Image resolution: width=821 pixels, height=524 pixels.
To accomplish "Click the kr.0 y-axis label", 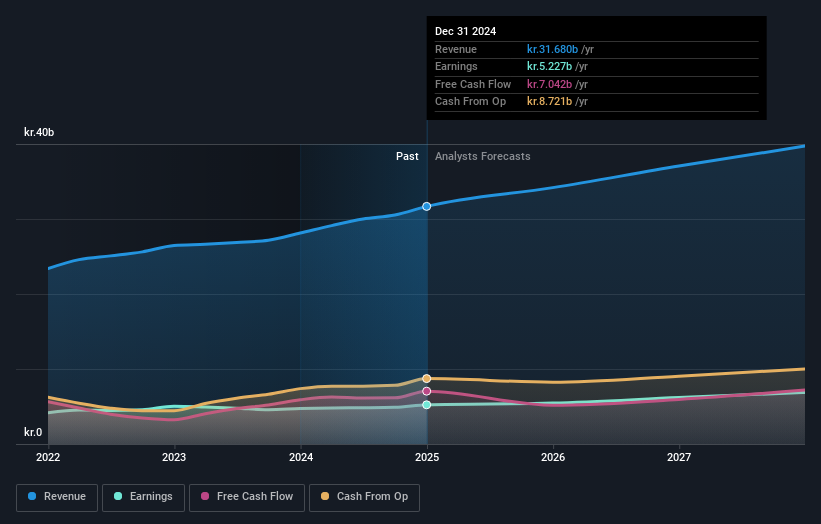I will 33,432.
